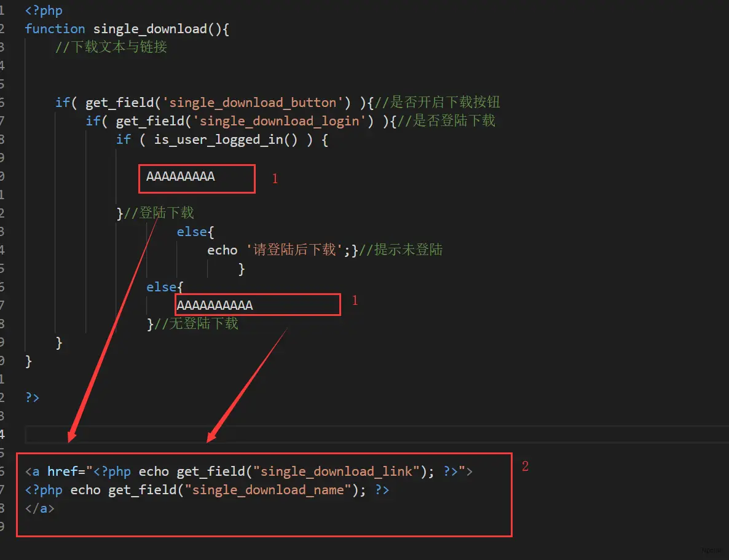
Task: Click the 'single_download_name' string
Action: 268,491
